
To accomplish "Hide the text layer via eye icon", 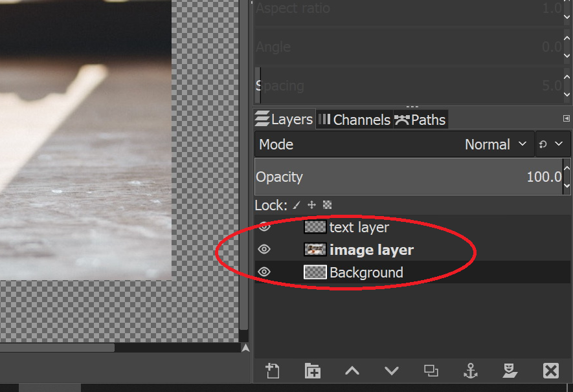I will click(264, 227).
